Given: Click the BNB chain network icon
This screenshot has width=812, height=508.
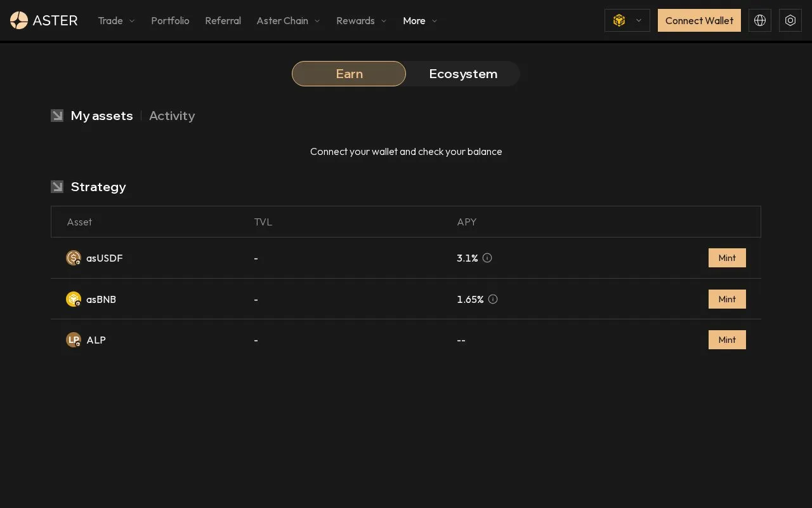Looking at the screenshot, I should [x=619, y=20].
